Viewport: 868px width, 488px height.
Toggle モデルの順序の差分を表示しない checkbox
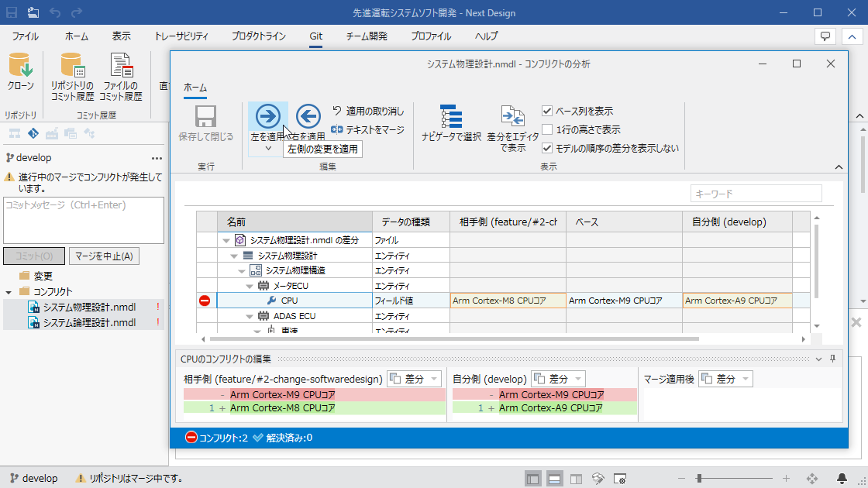[x=547, y=148]
